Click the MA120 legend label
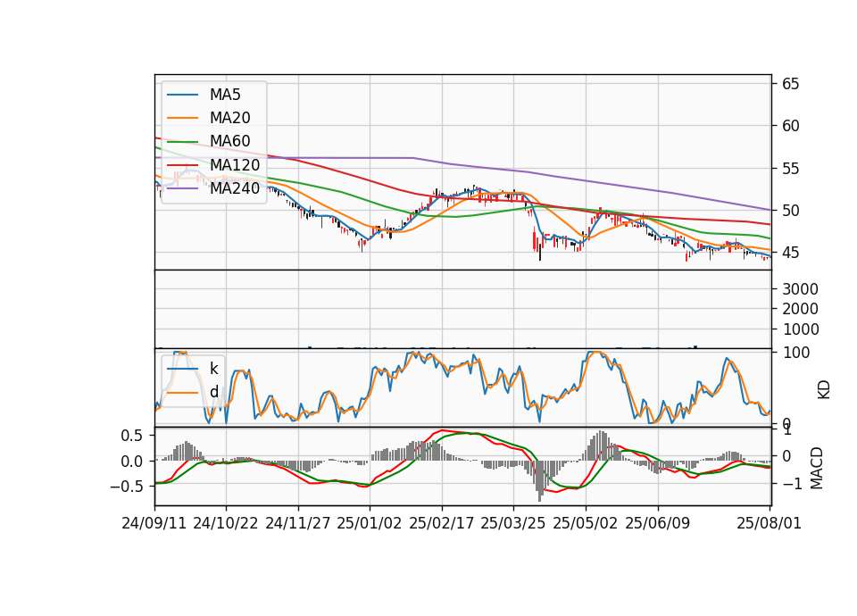The width and height of the screenshot is (857, 616). coord(235,164)
